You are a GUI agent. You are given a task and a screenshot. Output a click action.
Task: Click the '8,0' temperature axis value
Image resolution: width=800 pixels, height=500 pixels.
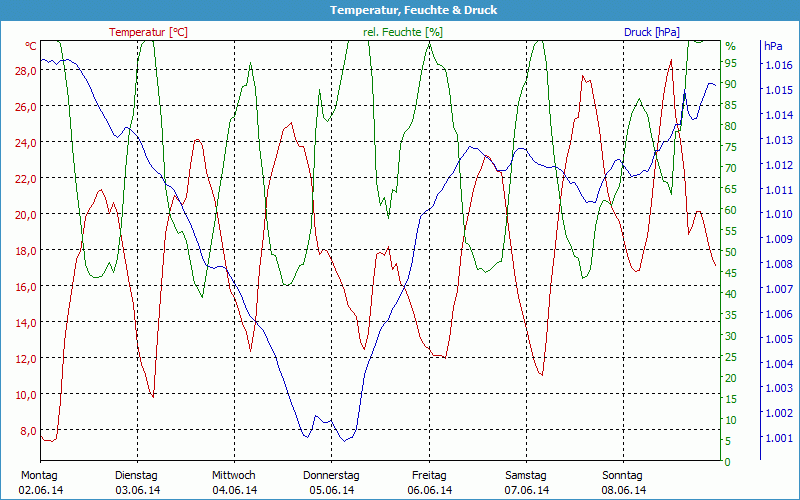tap(28, 431)
